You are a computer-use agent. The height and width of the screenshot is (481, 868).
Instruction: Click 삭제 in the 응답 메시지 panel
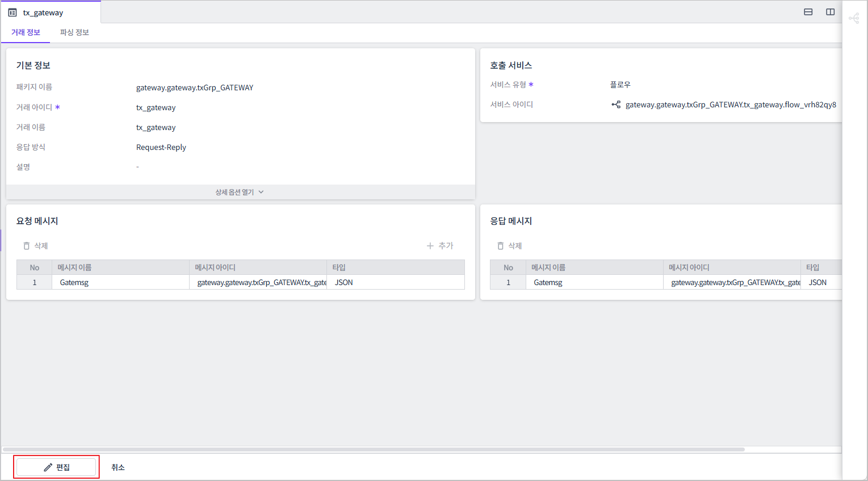[x=509, y=246]
